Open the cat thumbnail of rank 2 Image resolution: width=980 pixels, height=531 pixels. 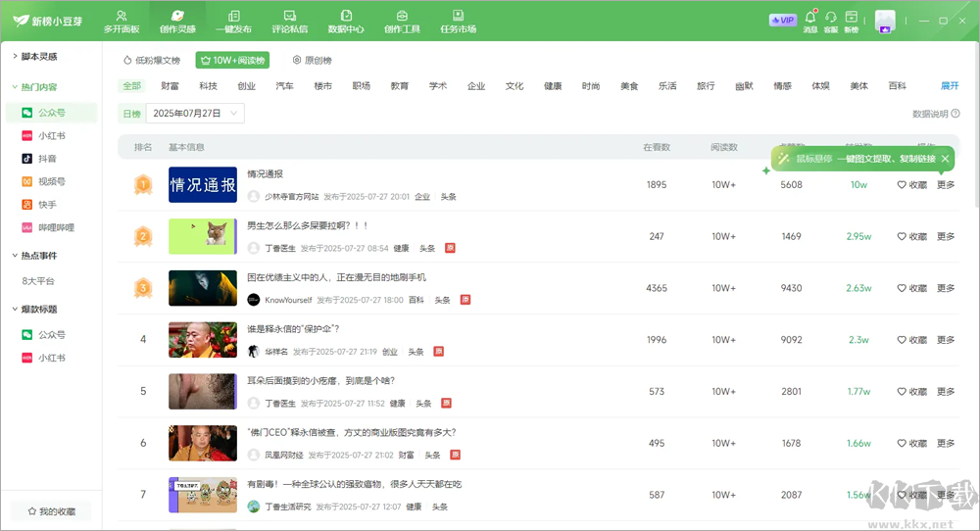coord(203,237)
